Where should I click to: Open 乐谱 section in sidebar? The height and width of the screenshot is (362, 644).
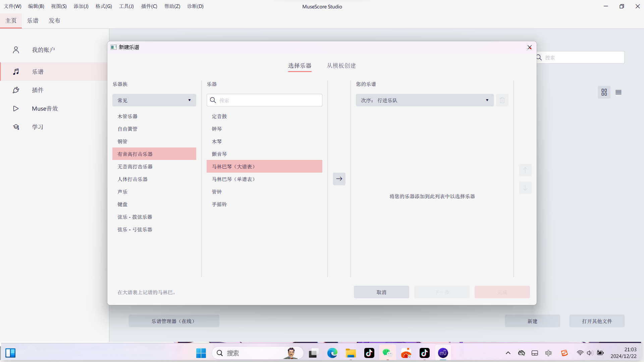pyautogui.click(x=54, y=72)
